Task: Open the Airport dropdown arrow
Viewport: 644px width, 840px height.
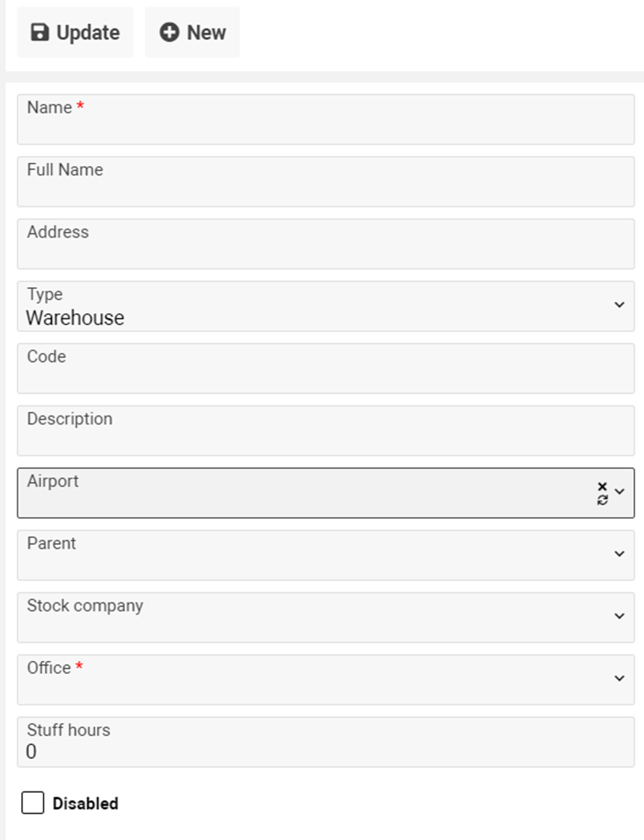Action: coord(619,492)
